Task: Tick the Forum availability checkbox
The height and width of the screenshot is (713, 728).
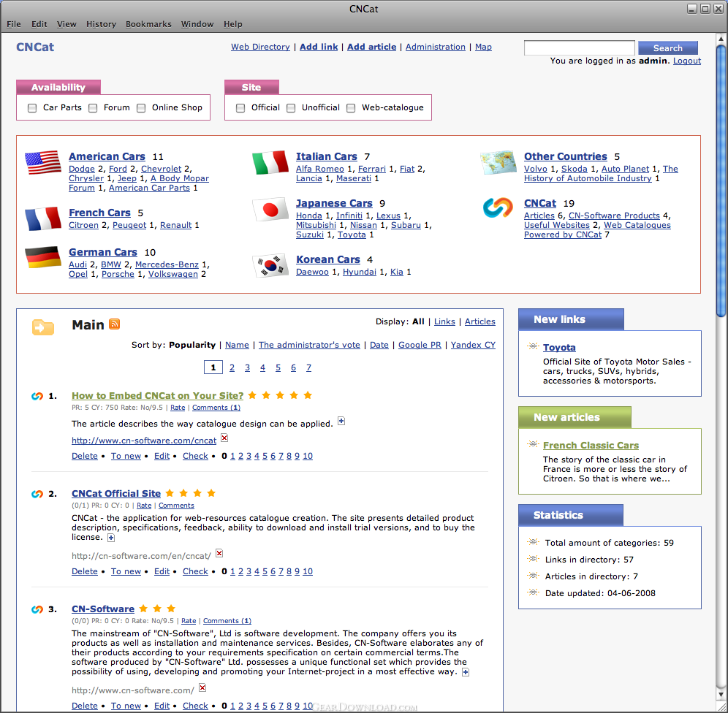Action: click(93, 108)
